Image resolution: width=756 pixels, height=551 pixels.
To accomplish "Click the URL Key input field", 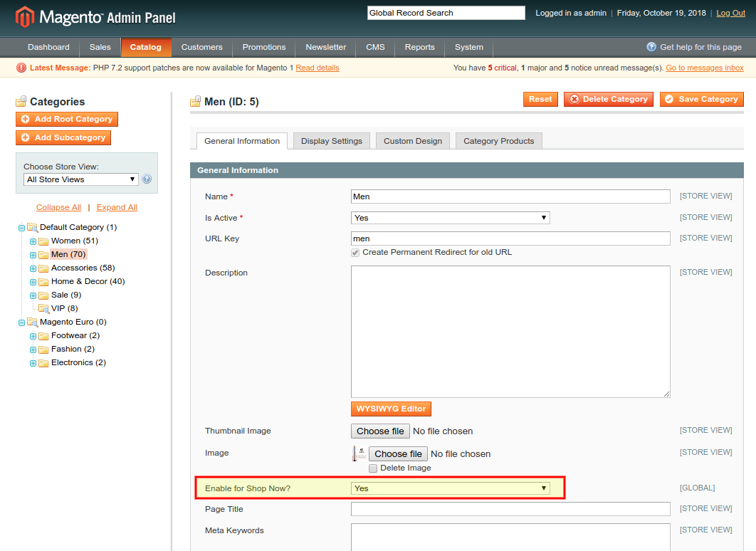I will [x=510, y=238].
